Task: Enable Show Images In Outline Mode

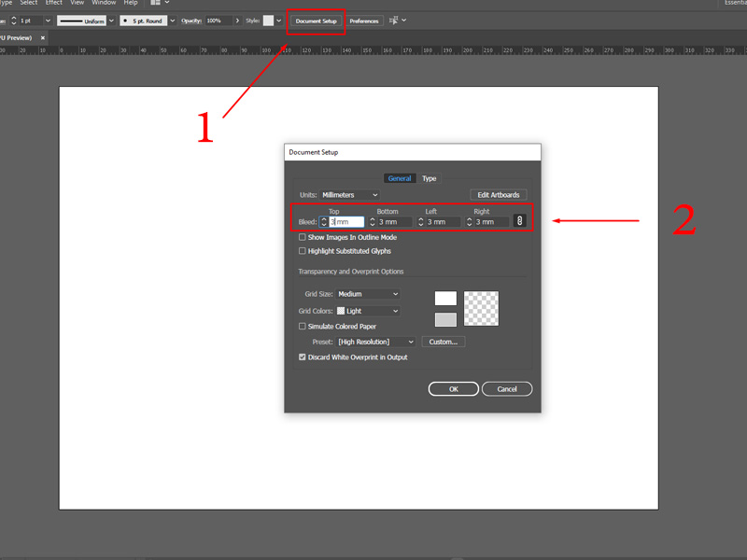Action: point(302,237)
